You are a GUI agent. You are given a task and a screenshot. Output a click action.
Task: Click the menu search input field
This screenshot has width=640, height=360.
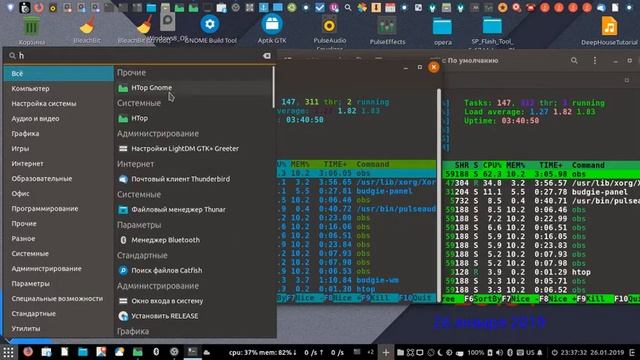139,56
